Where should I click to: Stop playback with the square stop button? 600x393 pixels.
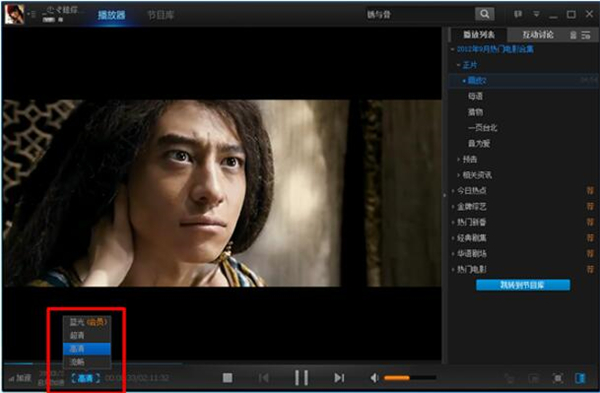[x=228, y=378]
